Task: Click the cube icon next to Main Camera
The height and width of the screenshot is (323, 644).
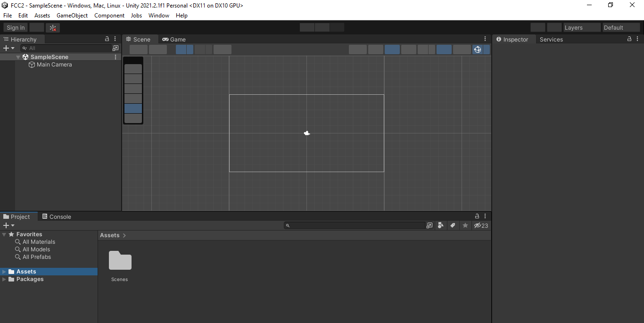Action: coord(32,65)
